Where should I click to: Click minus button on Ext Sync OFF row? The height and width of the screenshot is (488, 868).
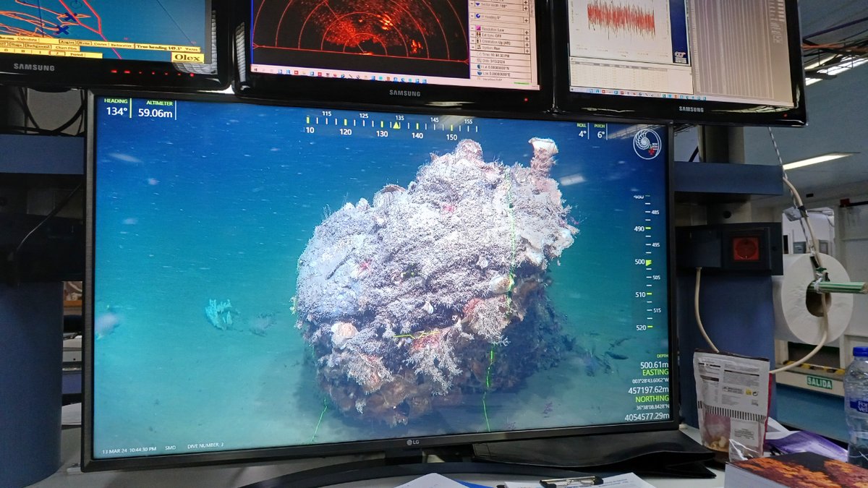point(472,35)
